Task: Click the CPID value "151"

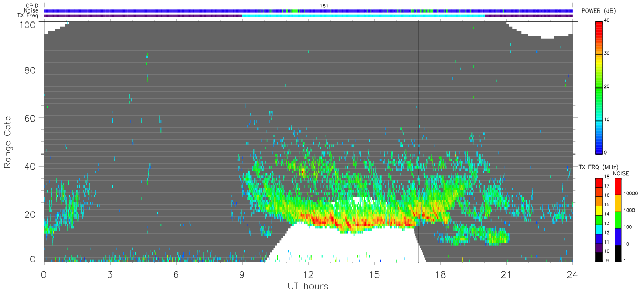Action: [324, 6]
